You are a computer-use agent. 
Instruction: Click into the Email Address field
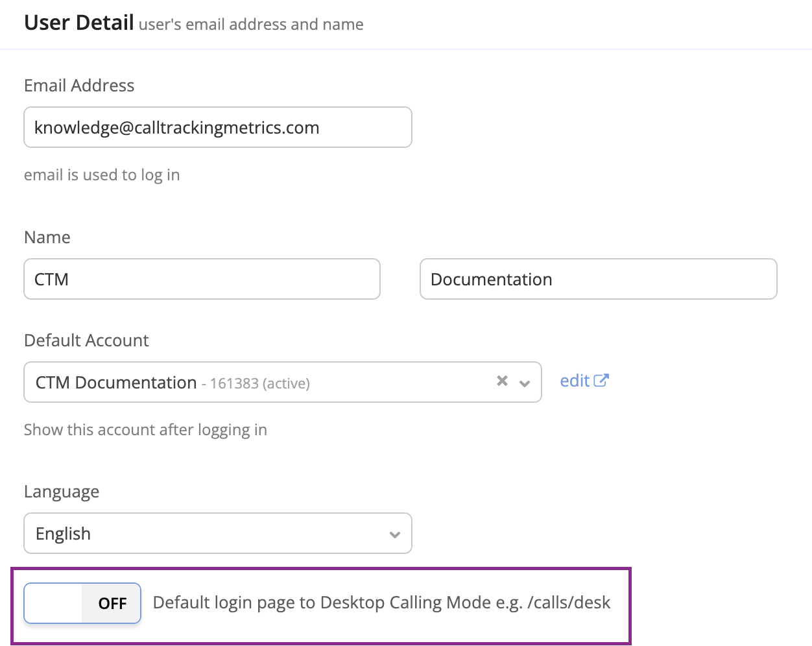pos(217,128)
